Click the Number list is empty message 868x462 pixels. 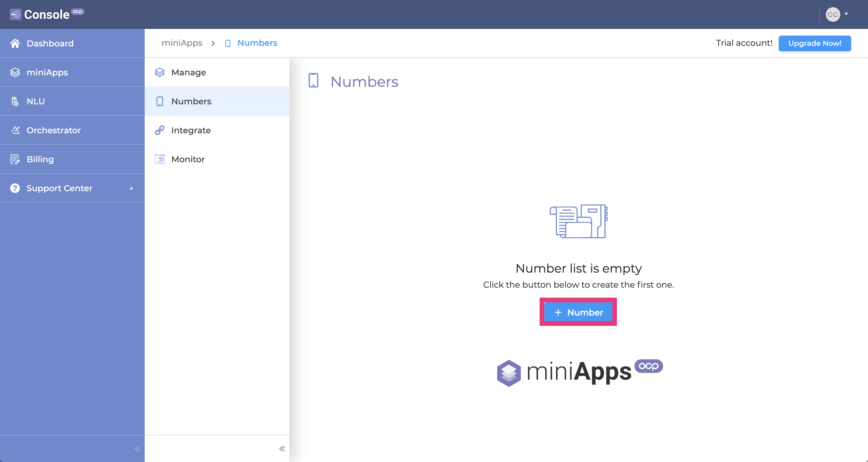click(579, 268)
